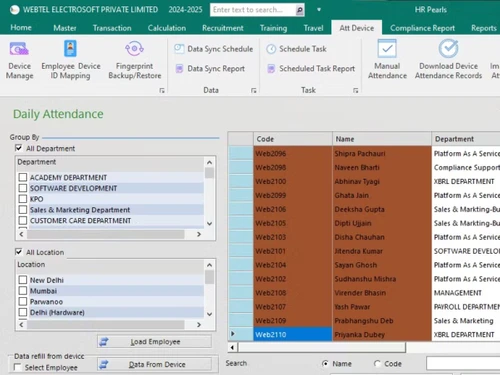Check the Delhi (Hardware) location
Image resolution: width=500 pixels, height=375 pixels.
tap(23, 312)
